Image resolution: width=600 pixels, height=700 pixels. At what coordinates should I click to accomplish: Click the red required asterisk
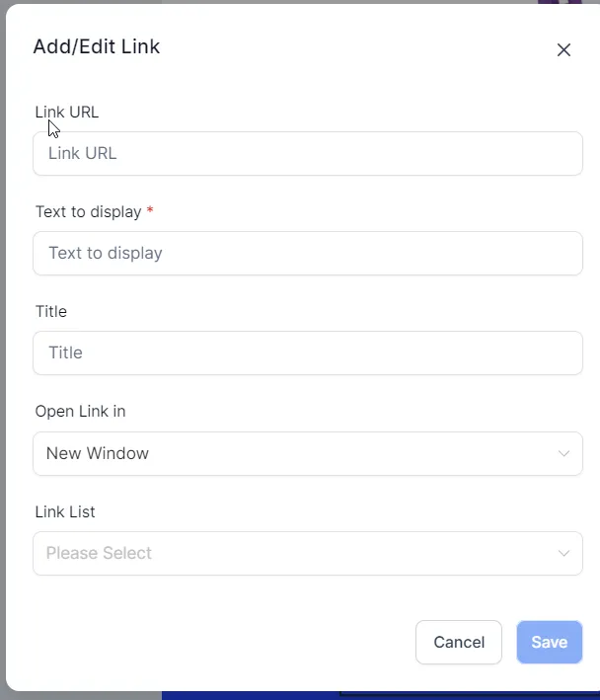pos(150,211)
